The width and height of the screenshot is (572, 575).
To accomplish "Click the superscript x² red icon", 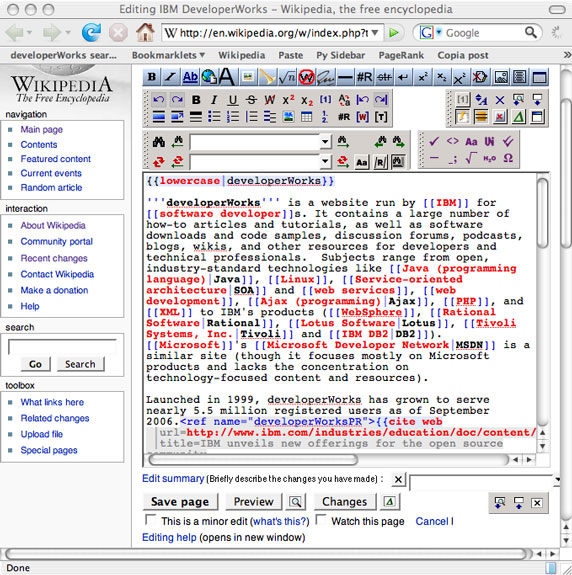I will [288, 99].
